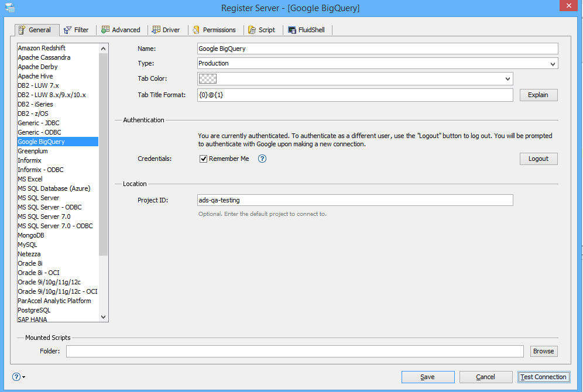Image resolution: width=583 pixels, height=392 pixels.
Task: Select PostgreSQL in the list
Action: pos(58,310)
